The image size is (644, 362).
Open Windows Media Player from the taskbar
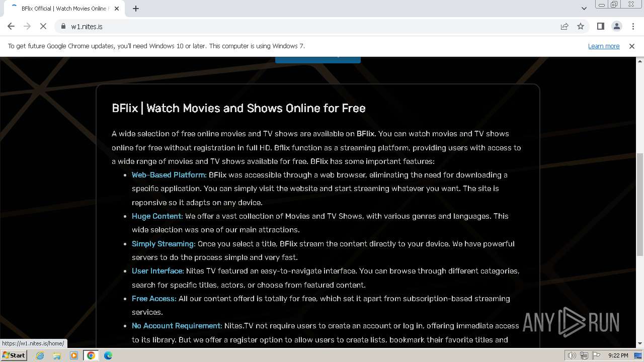point(74,355)
